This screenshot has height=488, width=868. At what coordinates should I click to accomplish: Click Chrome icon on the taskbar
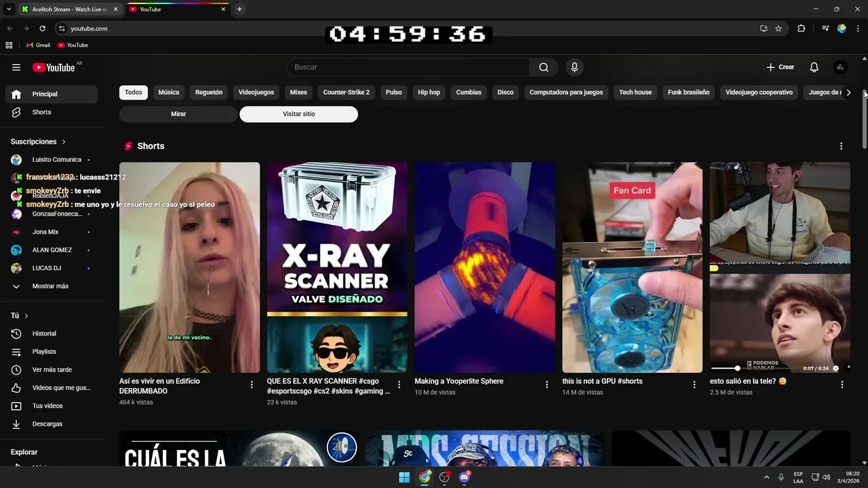click(x=425, y=477)
